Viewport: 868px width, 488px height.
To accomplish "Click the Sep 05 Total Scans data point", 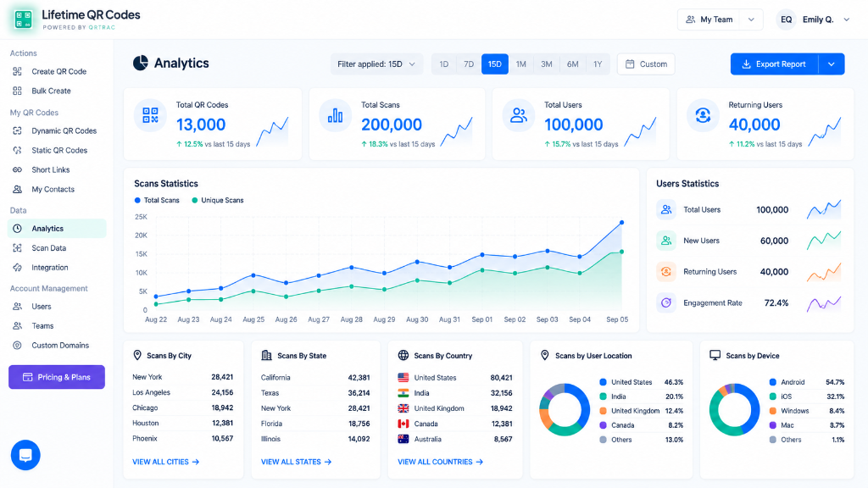I will (621, 223).
